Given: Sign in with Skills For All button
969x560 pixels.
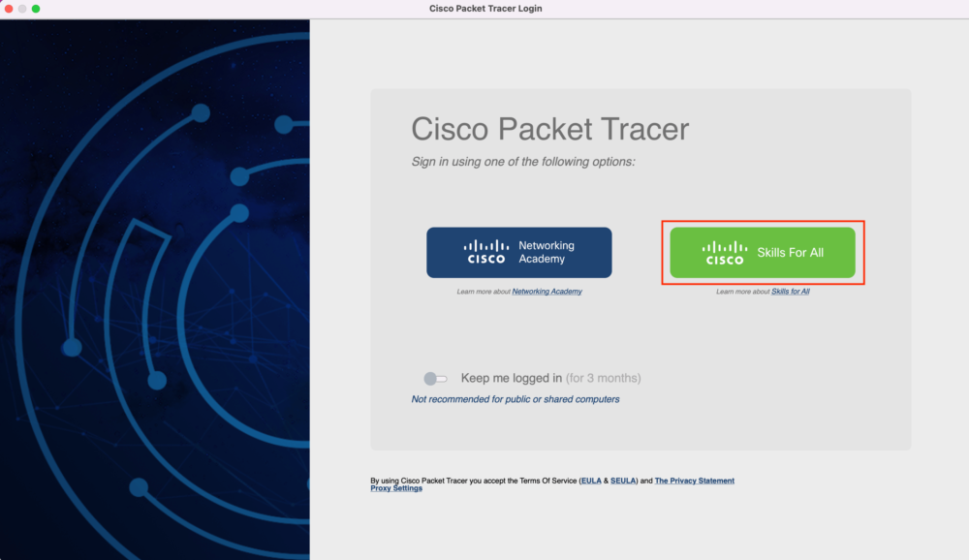Looking at the screenshot, I should [x=763, y=252].
